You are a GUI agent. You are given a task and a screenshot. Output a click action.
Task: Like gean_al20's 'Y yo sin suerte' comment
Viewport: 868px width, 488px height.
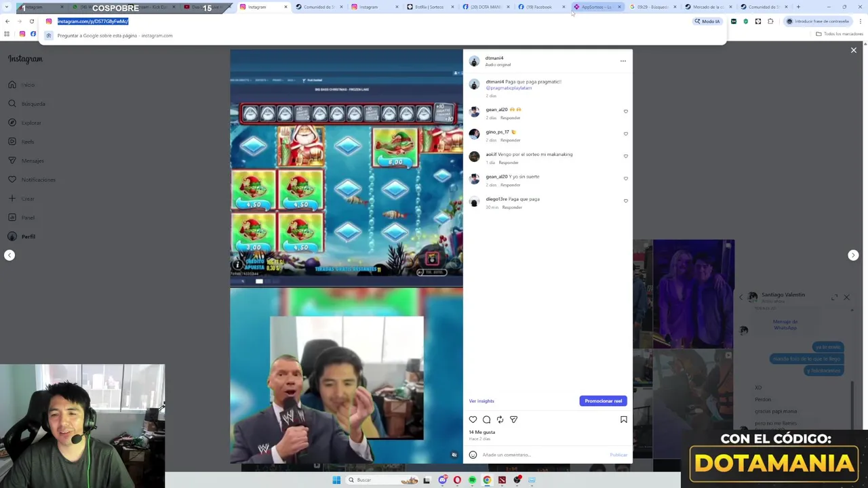pyautogui.click(x=626, y=179)
